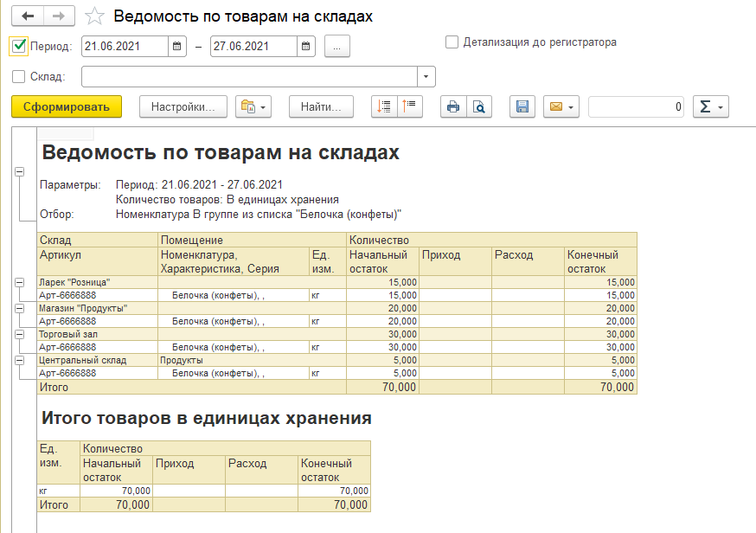Collapse all groups icon
This screenshot has width=756, height=533.
[410, 106]
